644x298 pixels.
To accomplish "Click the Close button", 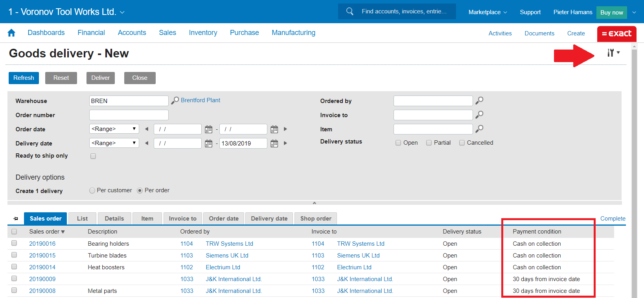I will (x=140, y=78).
